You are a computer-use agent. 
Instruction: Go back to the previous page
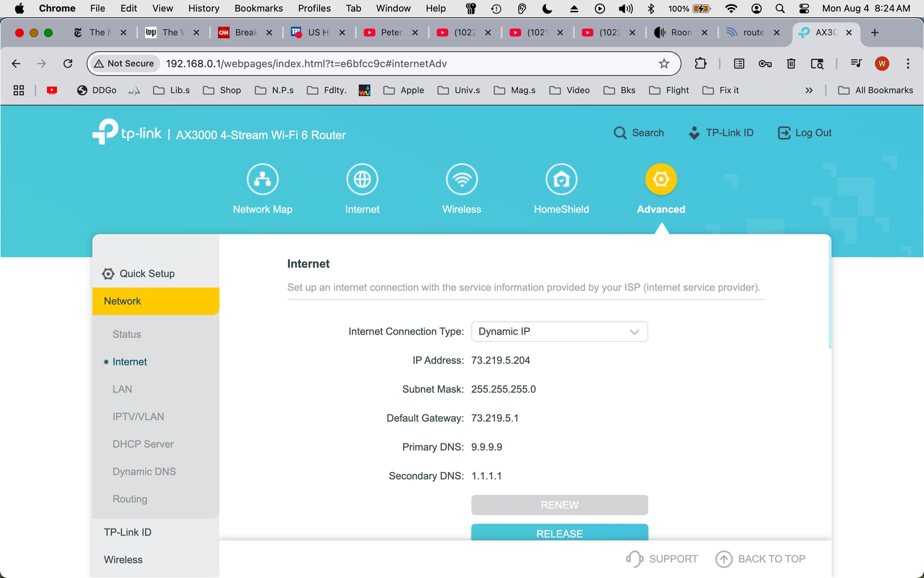point(16,64)
